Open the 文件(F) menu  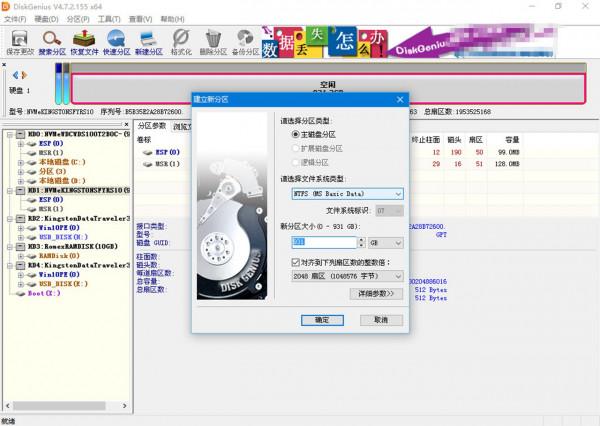pos(15,19)
